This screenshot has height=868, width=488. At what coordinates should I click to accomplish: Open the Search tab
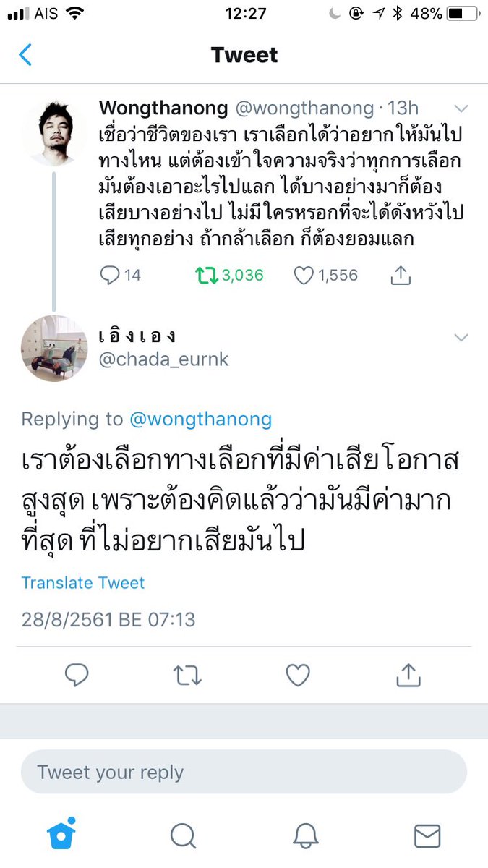point(184,835)
